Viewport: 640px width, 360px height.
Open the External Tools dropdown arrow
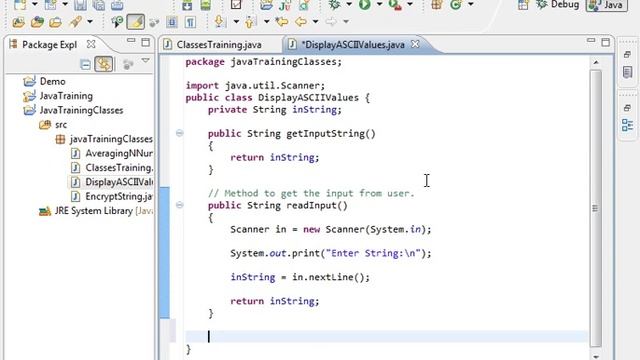[410, 4]
